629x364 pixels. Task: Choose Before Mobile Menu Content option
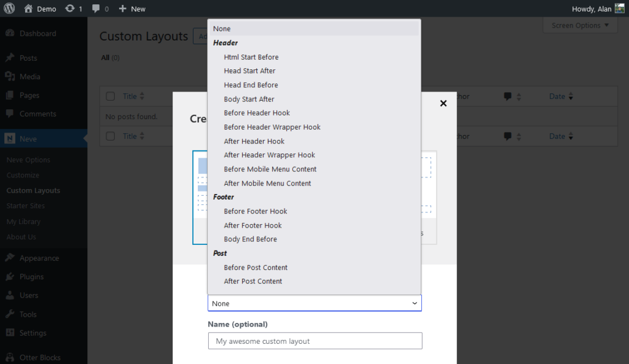click(314, 169)
